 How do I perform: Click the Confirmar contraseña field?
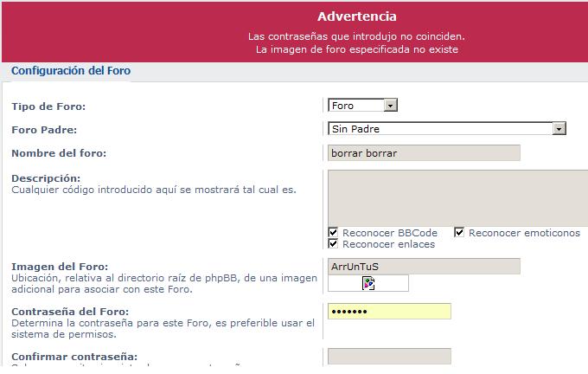(389, 357)
